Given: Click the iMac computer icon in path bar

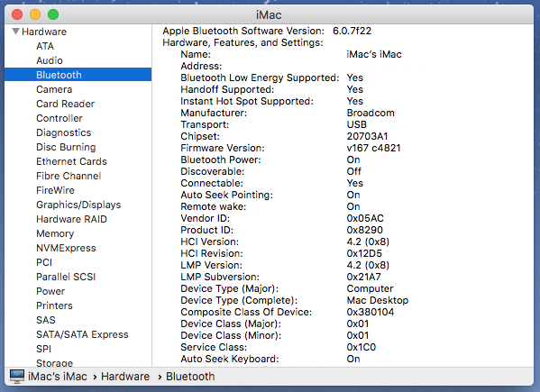Looking at the screenshot, I should [x=17, y=377].
